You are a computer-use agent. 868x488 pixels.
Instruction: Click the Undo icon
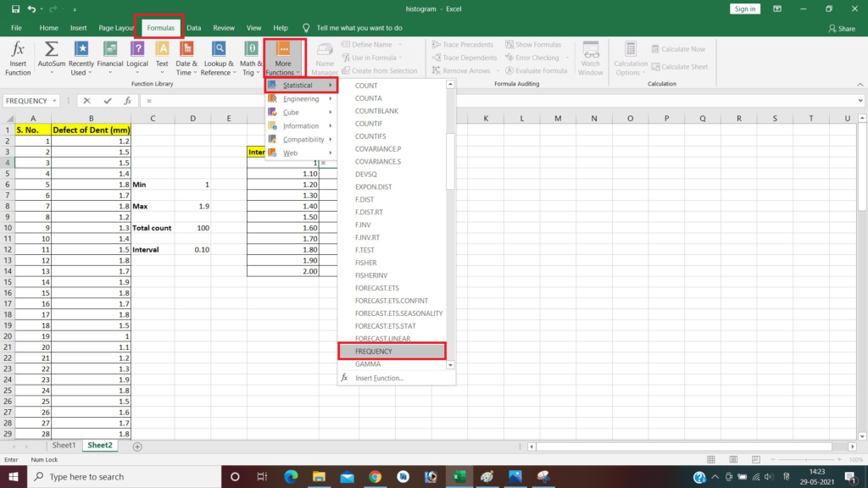click(x=31, y=8)
